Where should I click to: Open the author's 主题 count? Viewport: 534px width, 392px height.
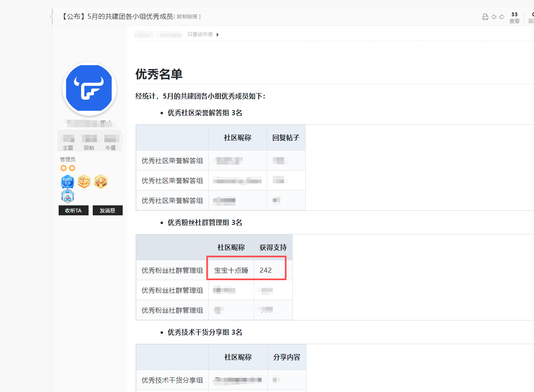point(68,143)
